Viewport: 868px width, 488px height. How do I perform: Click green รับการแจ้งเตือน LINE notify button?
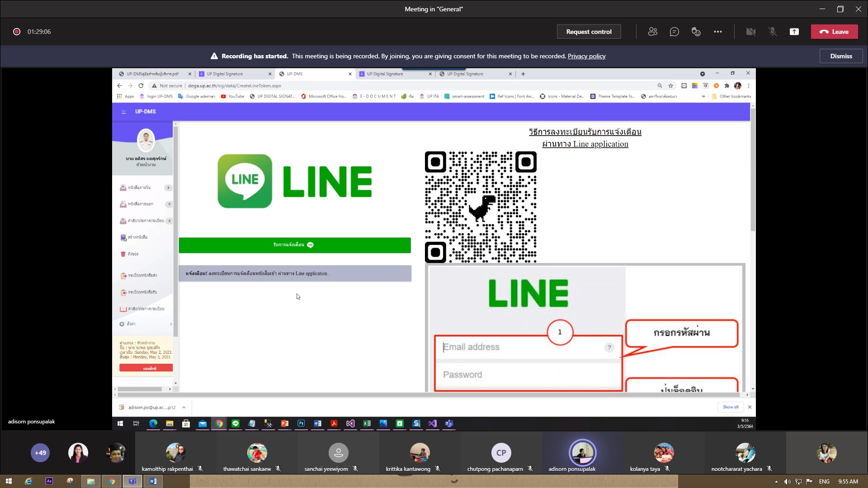[x=295, y=245]
